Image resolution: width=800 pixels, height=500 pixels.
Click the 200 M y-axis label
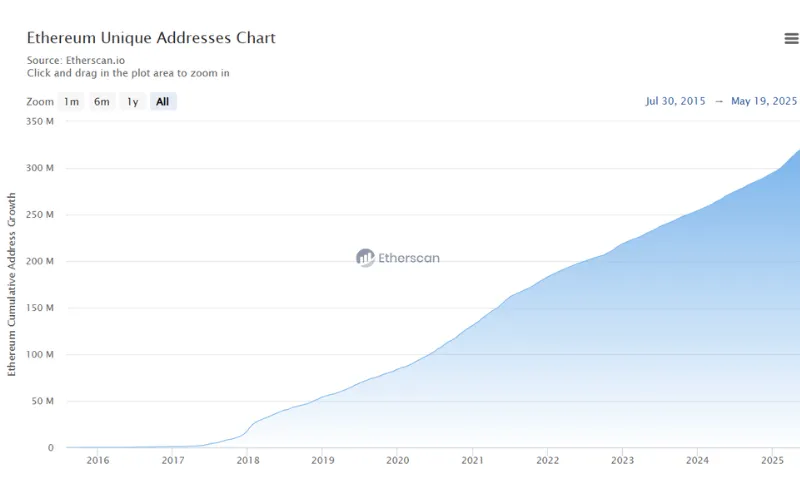coord(40,261)
